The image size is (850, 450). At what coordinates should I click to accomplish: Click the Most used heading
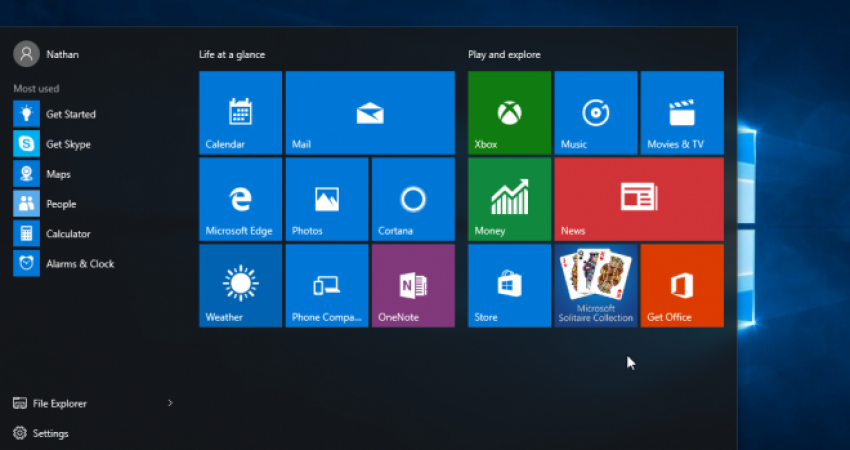pos(36,88)
